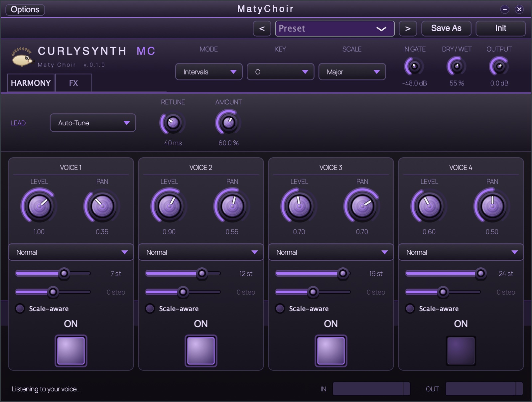This screenshot has height=402, width=532.
Task: Click the AMOUNT knob
Action: click(x=228, y=123)
